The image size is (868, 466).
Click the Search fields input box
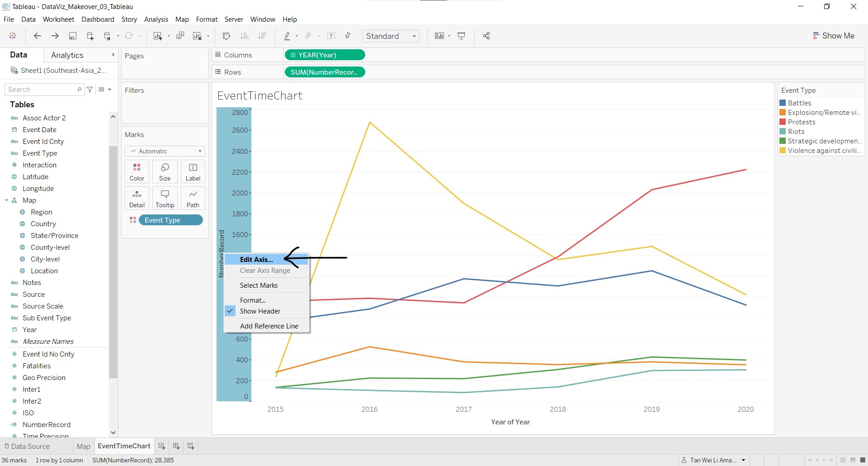pyautogui.click(x=42, y=90)
